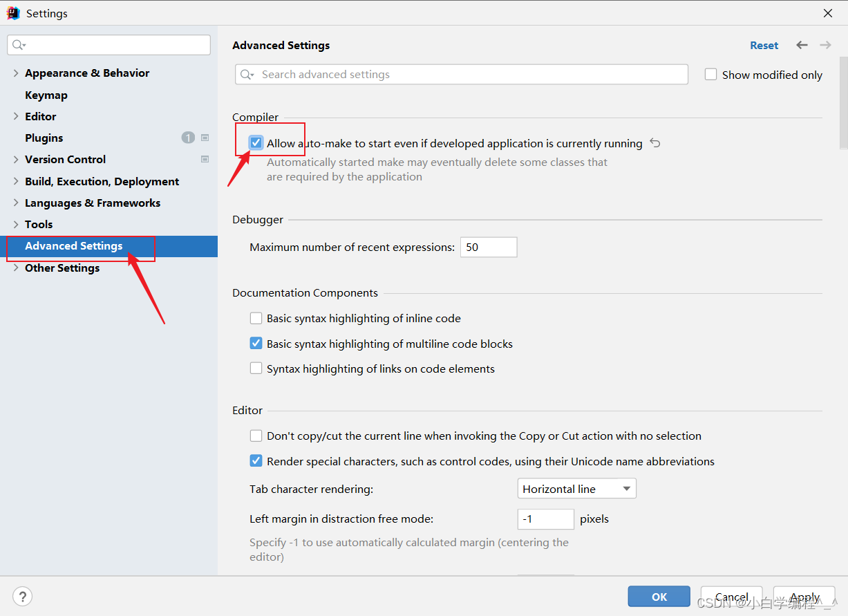Screen dimensions: 848x616
Task: Confirm with the OK button
Action: [x=659, y=597]
